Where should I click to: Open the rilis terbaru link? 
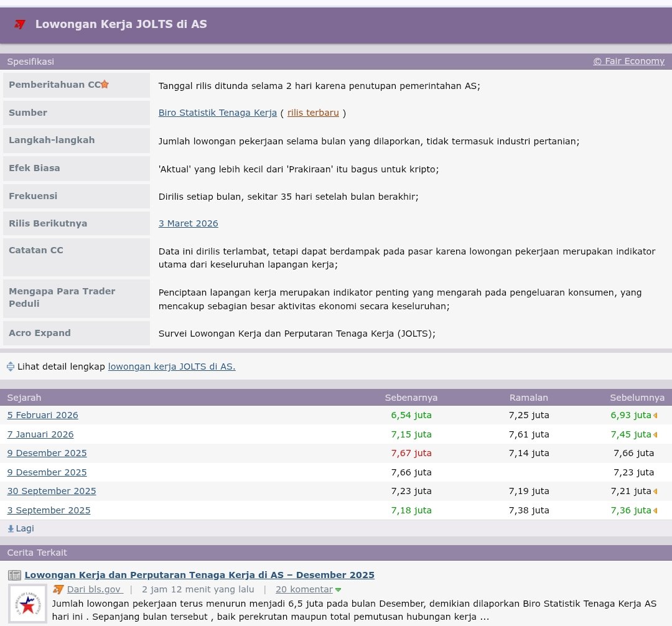[x=313, y=113]
